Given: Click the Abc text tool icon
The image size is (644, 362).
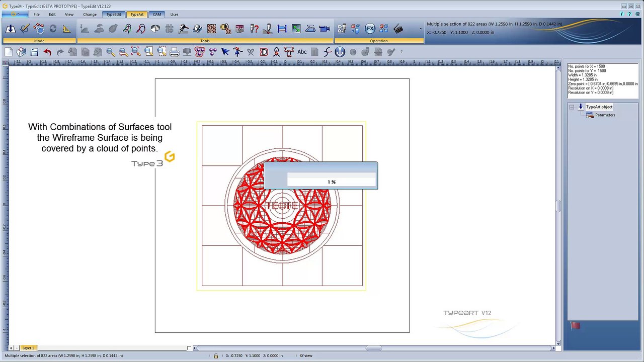Looking at the screenshot, I should pyautogui.click(x=302, y=52).
